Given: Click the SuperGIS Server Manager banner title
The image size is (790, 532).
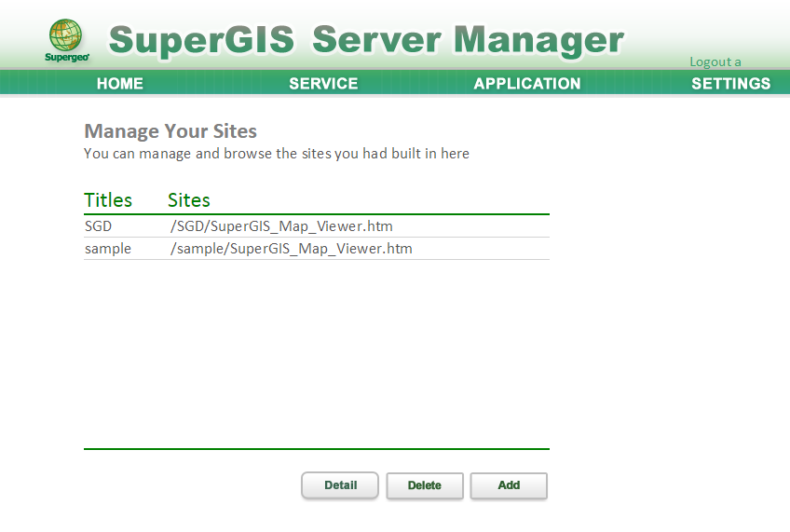Looking at the screenshot, I should pyautogui.click(x=366, y=39).
